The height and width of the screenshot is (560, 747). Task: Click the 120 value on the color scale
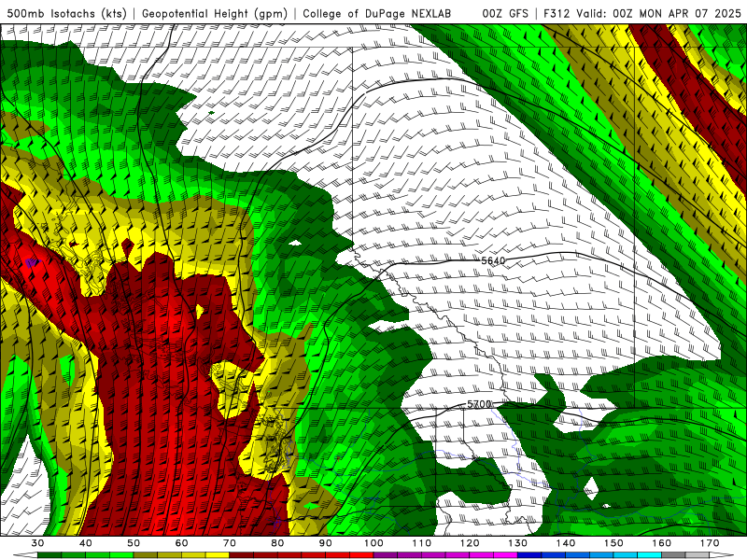pyautogui.click(x=470, y=543)
